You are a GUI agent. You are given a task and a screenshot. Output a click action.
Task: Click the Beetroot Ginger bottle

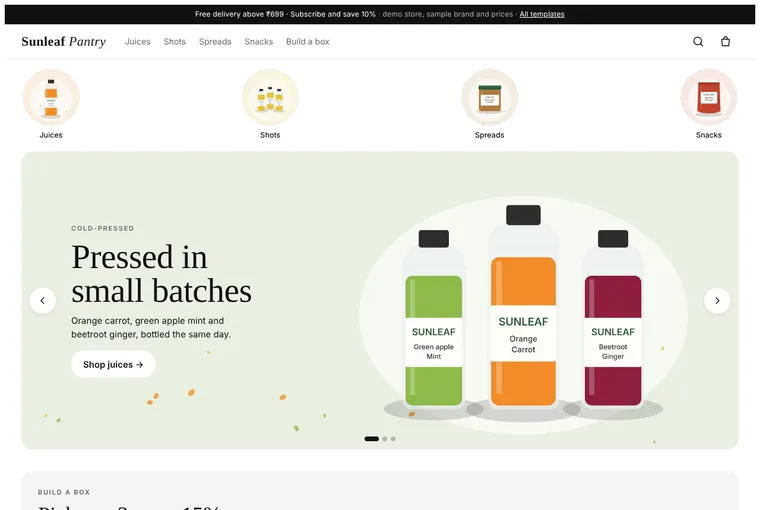pyautogui.click(x=613, y=319)
